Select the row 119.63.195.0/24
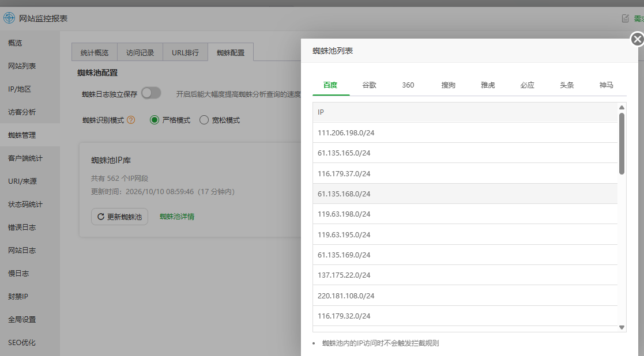Screen dimensions: 644x356 (x=465, y=234)
